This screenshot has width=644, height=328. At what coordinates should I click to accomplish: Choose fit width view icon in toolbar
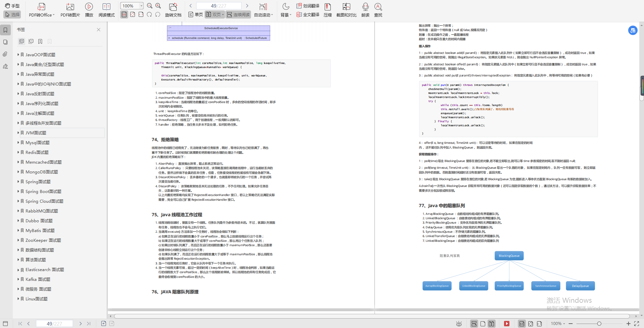coord(141,14)
